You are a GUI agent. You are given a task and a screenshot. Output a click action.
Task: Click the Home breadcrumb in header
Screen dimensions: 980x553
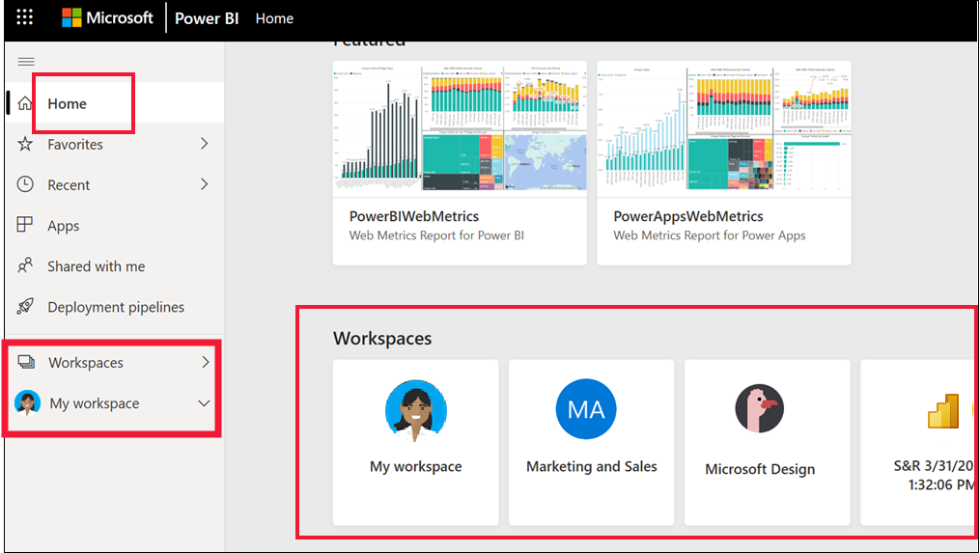[274, 18]
